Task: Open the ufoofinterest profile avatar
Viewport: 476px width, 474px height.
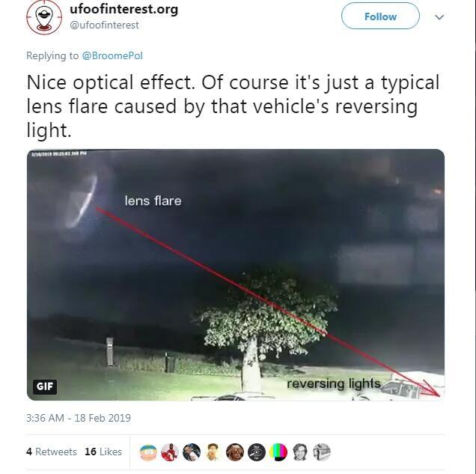Action: coord(44,17)
